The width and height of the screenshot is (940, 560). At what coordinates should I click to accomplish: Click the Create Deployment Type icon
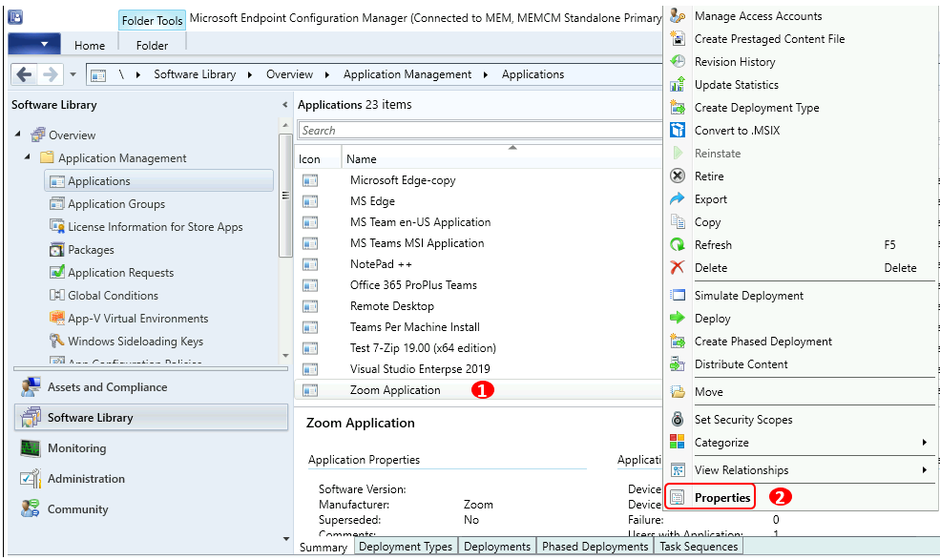point(678,107)
